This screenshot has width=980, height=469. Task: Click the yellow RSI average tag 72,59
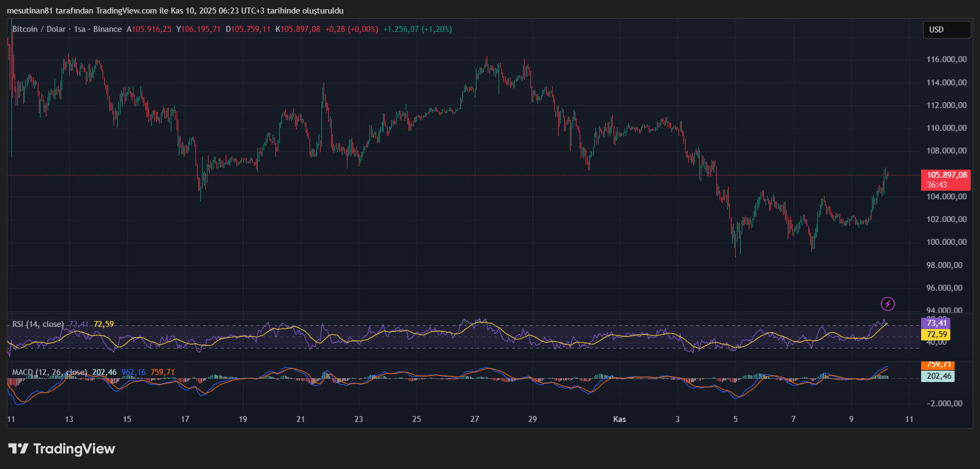point(936,334)
